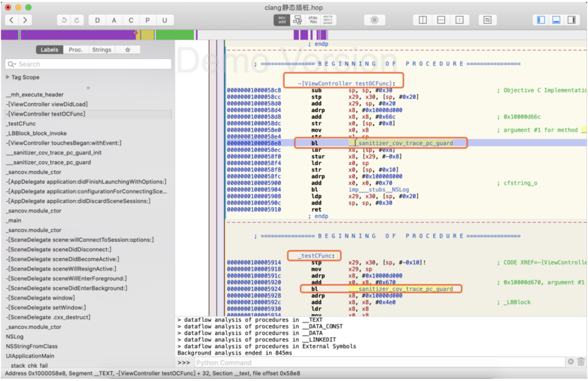588x381 pixels.
Task: Expand the Tag Scope disclosure triangle
Action: coord(7,77)
